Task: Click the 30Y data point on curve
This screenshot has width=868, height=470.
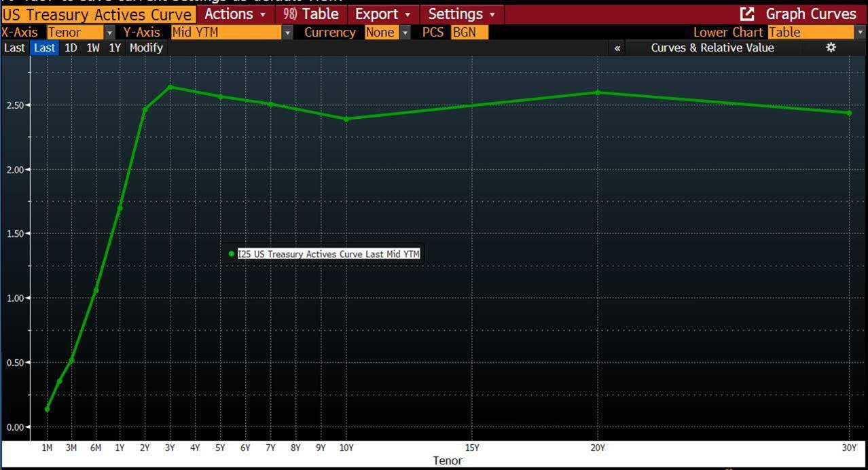Action: [x=849, y=113]
